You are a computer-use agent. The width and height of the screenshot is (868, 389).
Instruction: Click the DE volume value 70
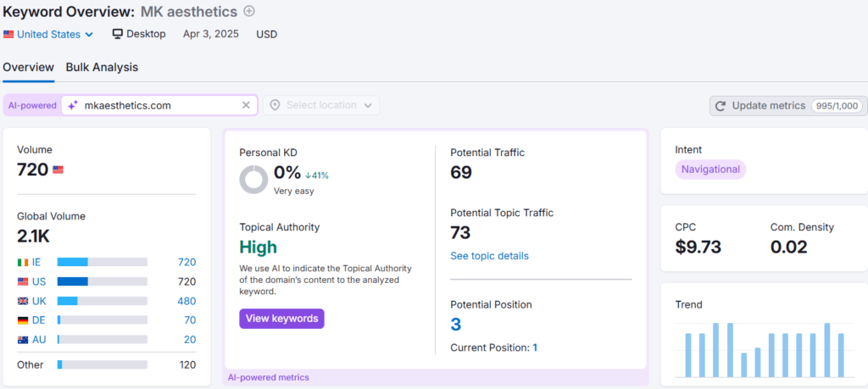pyautogui.click(x=190, y=320)
